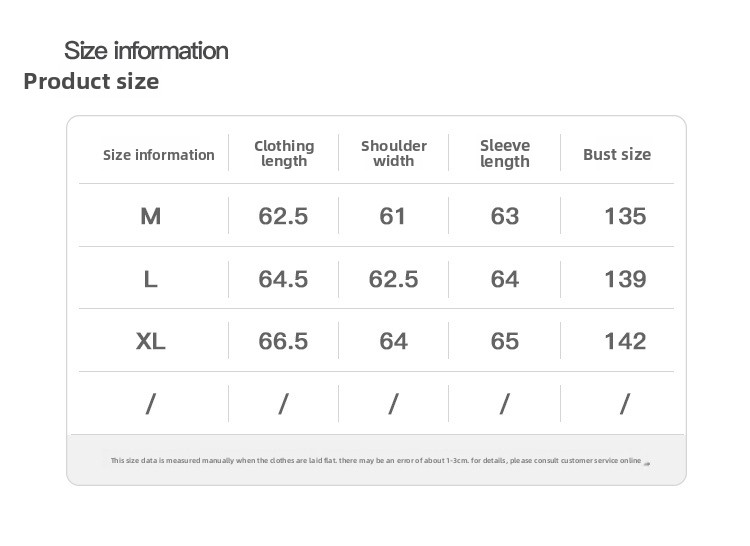Click shoulder width value 61

[393, 216]
